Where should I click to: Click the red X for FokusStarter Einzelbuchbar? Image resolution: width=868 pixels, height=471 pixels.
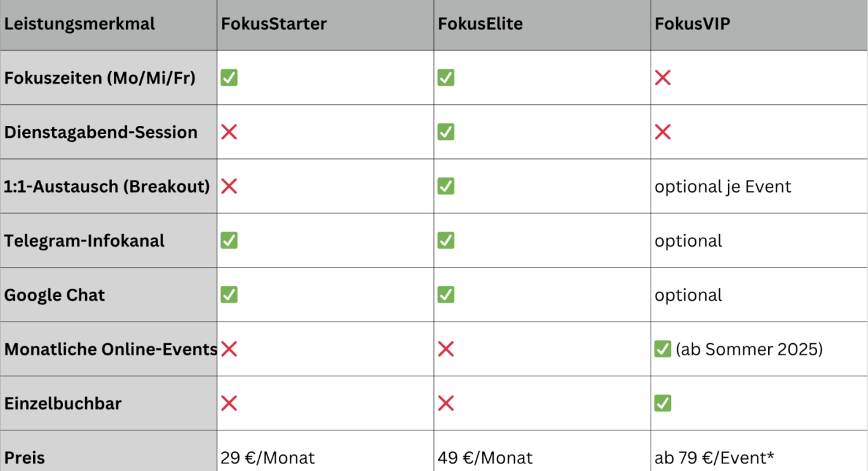[229, 403]
